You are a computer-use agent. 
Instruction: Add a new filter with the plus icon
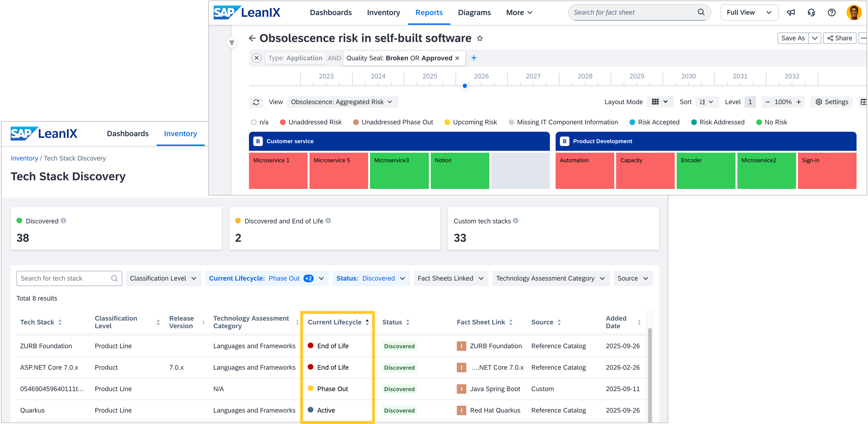point(474,58)
